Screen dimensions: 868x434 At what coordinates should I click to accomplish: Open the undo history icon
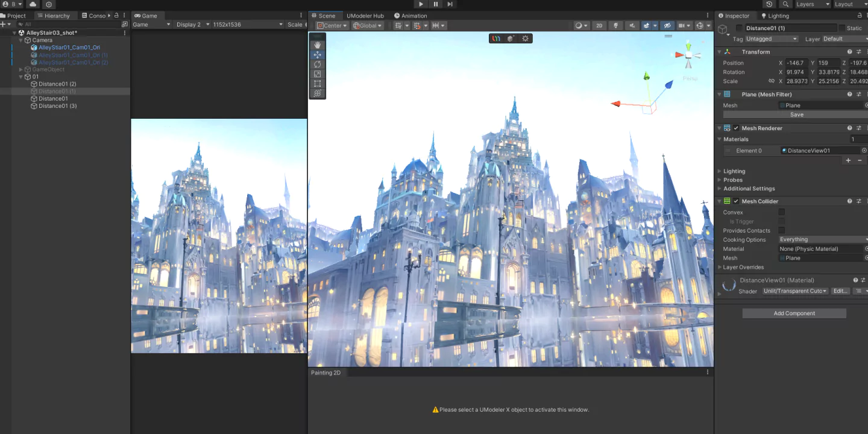[769, 4]
